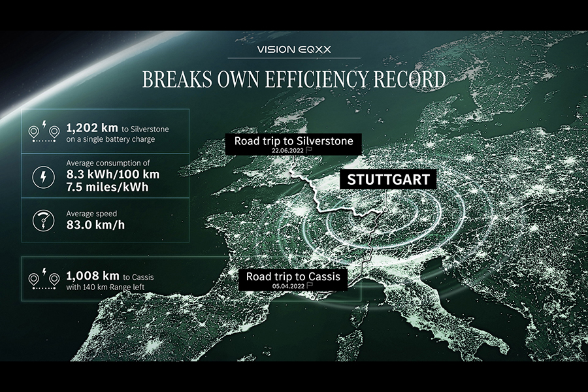
Task: Click the VISION EQXX logo text
Action: tap(293, 49)
